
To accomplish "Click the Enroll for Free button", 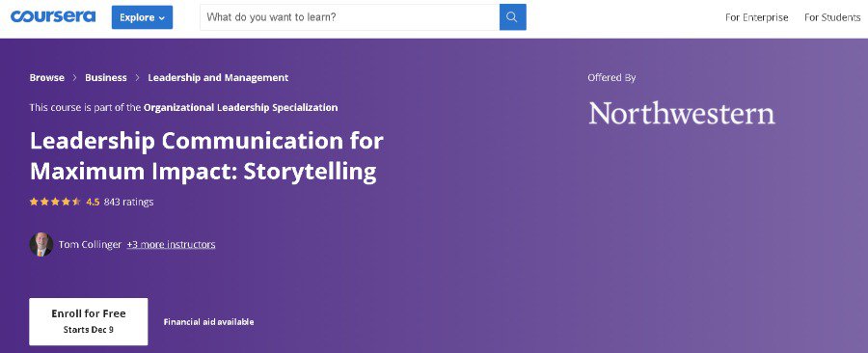I will (x=89, y=321).
